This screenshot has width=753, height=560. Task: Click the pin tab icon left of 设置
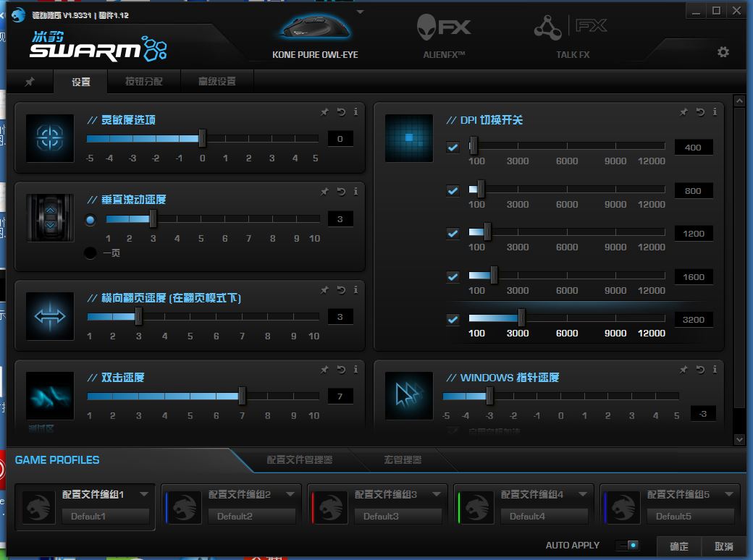[30, 82]
